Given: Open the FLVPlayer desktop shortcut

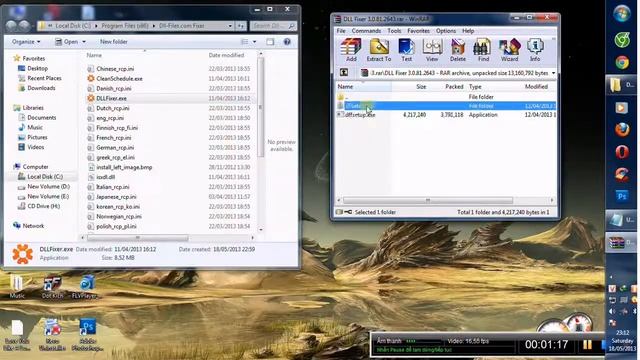Looking at the screenshot, I should click(85, 287).
